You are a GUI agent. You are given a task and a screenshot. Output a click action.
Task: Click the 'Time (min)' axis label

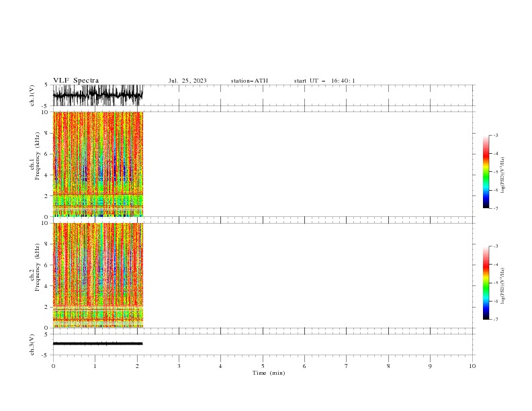pyautogui.click(x=269, y=373)
